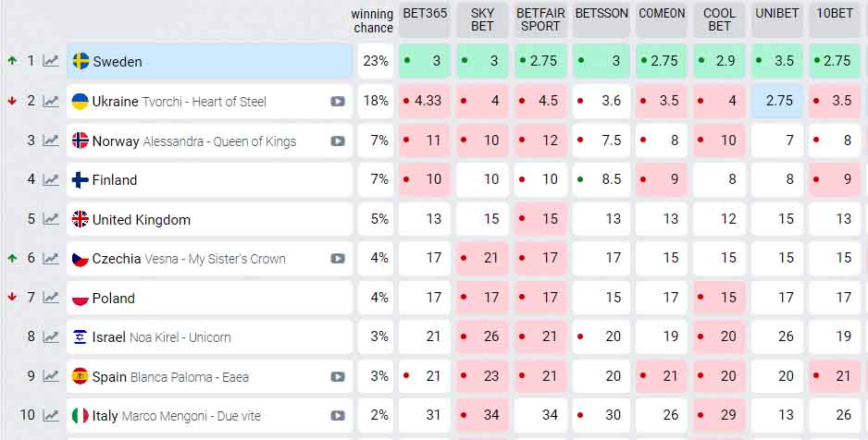868x440 pixels.
Task: Open Israel's odds chart icon
Action: point(51,336)
